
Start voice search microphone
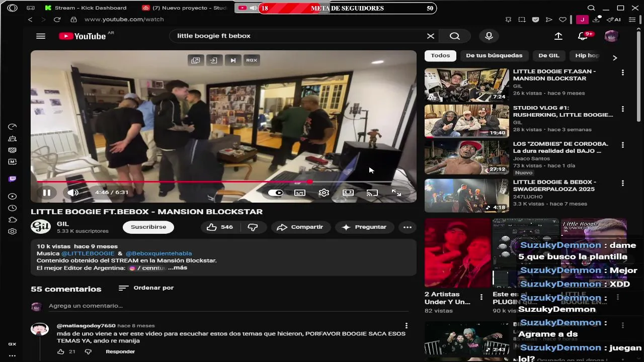pos(489,36)
